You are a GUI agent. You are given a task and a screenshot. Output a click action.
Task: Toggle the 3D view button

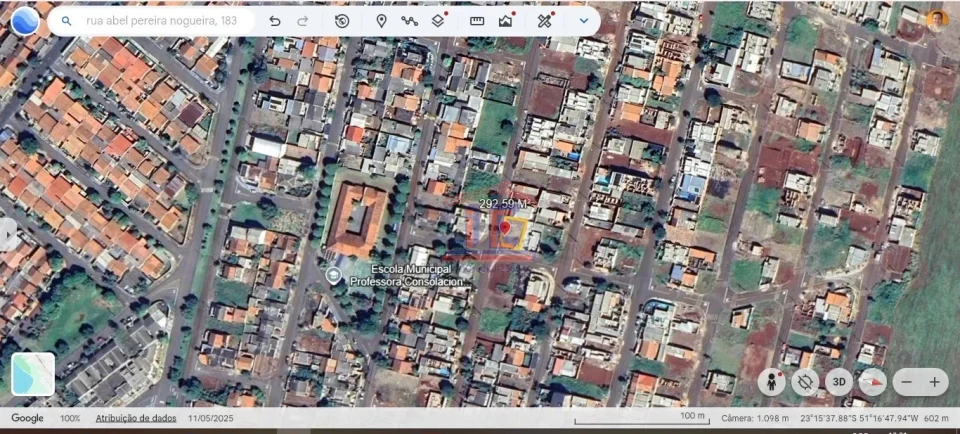(839, 381)
